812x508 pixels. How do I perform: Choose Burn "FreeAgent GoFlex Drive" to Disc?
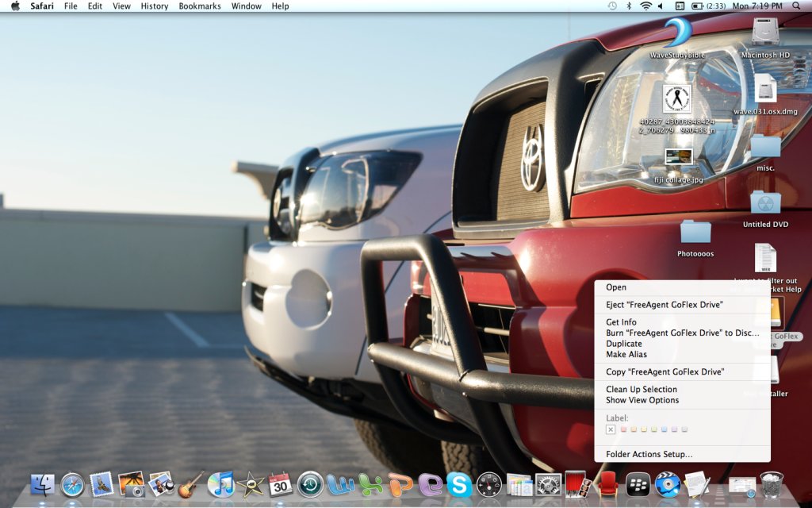pos(682,333)
